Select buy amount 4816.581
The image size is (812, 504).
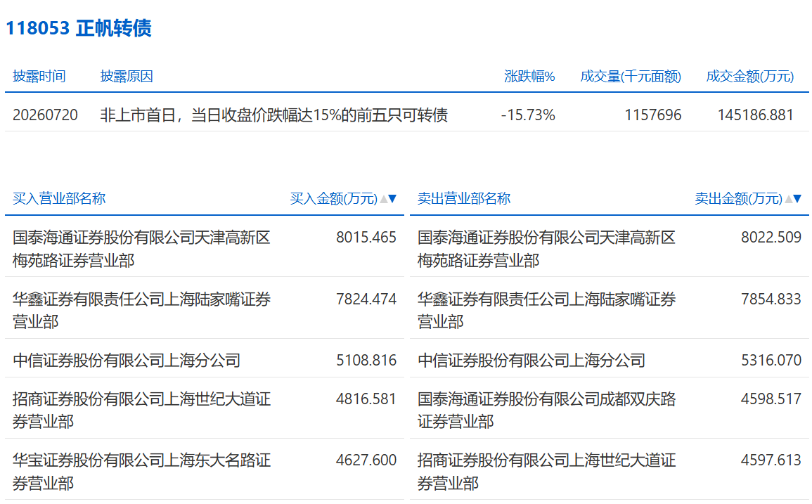366,399
